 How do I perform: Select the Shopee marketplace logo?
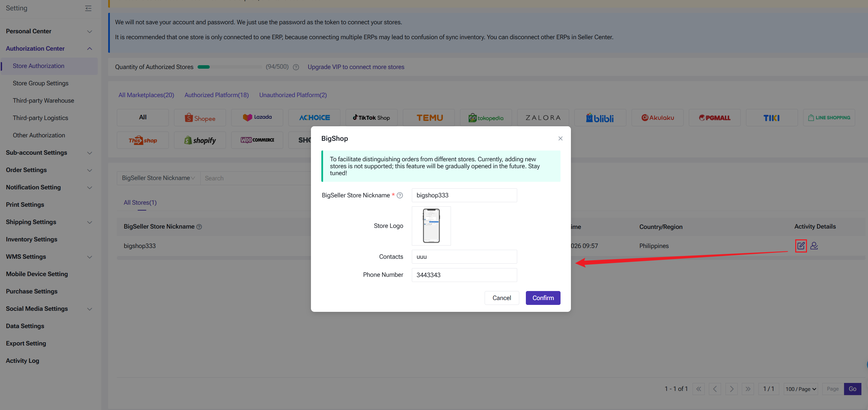(200, 118)
